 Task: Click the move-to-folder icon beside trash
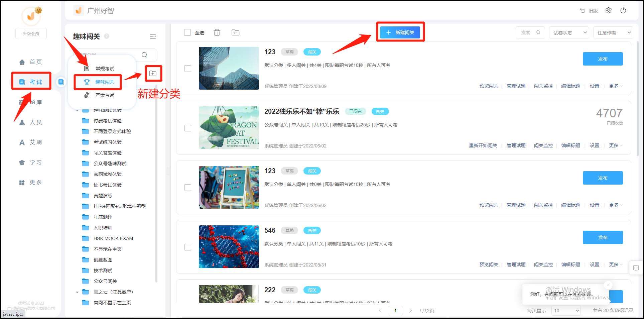point(235,32)
